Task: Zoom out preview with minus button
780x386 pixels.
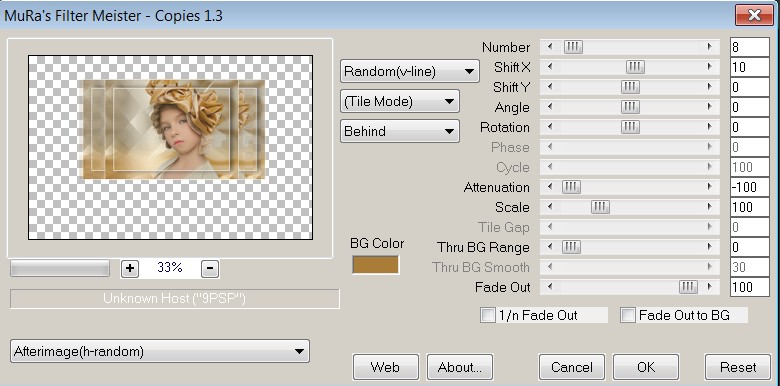Action: point(210,269)
